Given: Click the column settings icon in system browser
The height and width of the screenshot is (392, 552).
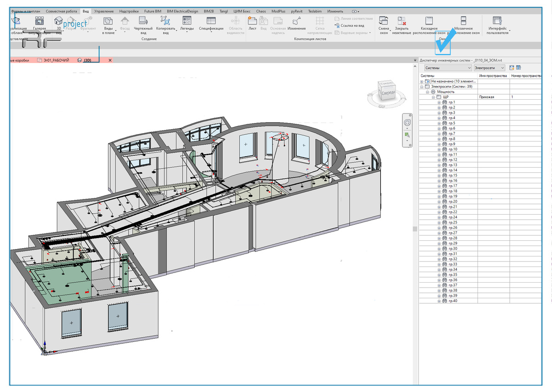Looking at the screenshot, I should [x=518, y=68].
